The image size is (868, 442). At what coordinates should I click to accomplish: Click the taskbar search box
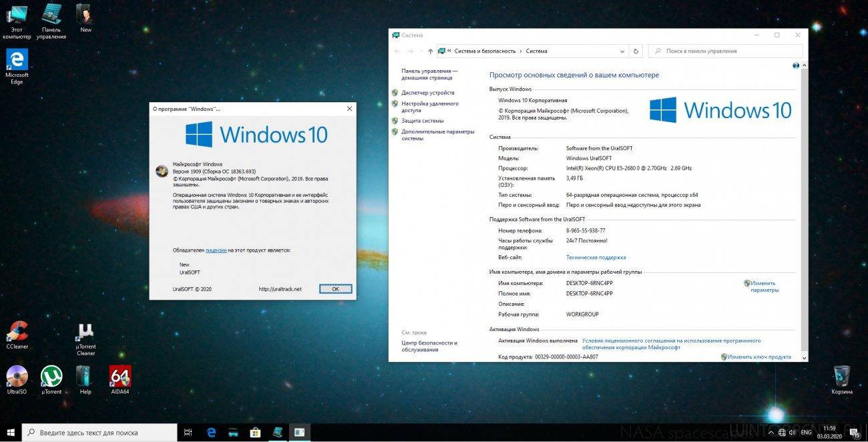pos(99,433)
